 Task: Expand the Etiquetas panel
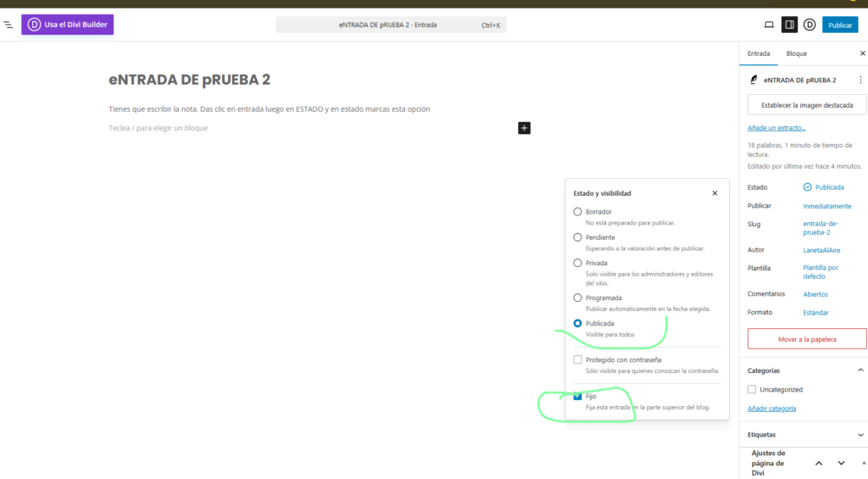[860, 435]
